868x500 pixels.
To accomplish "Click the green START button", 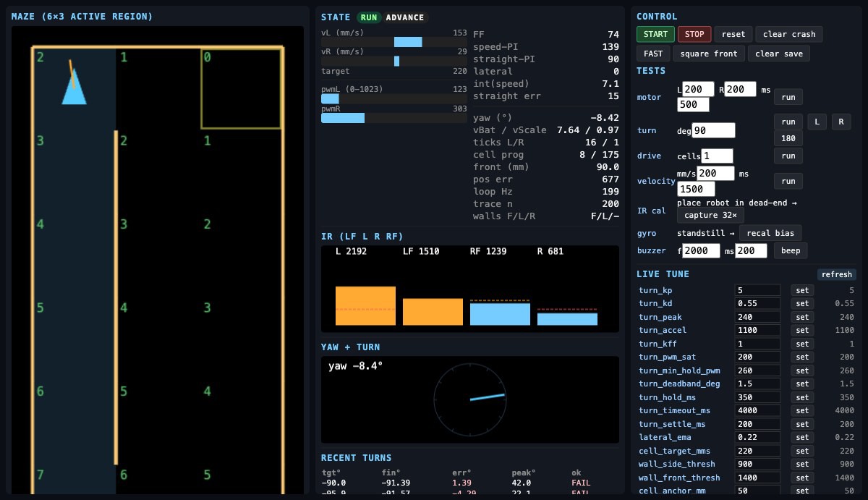I will click(655, 34).
